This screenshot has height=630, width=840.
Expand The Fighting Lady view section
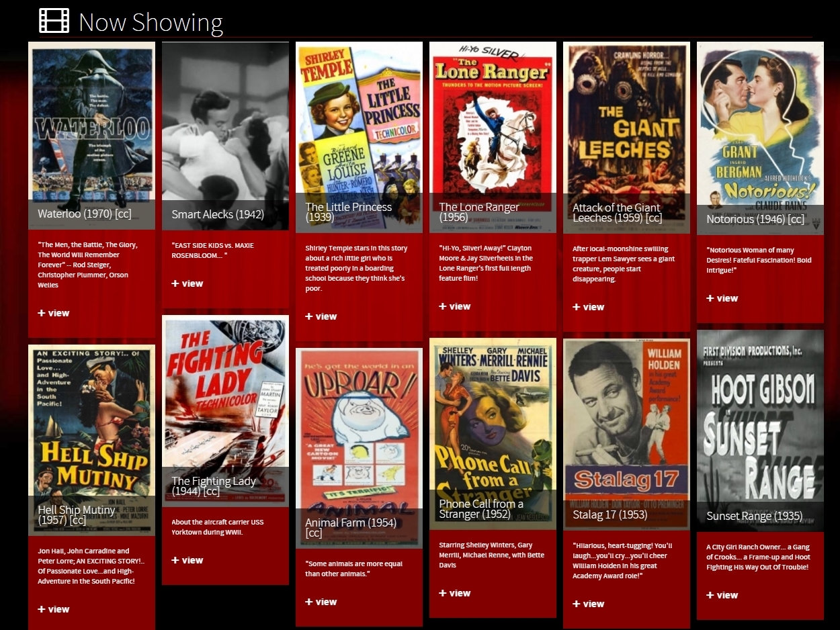pos(187,559)
